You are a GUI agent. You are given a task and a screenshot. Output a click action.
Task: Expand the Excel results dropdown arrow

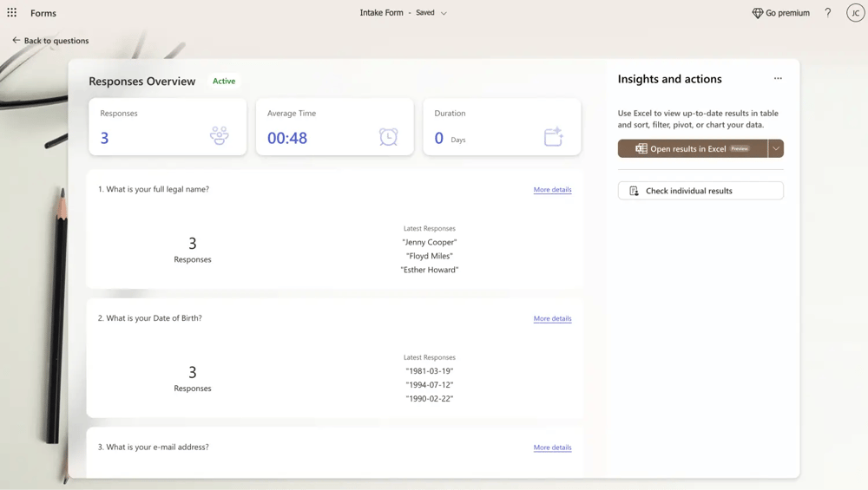(776, 148)
